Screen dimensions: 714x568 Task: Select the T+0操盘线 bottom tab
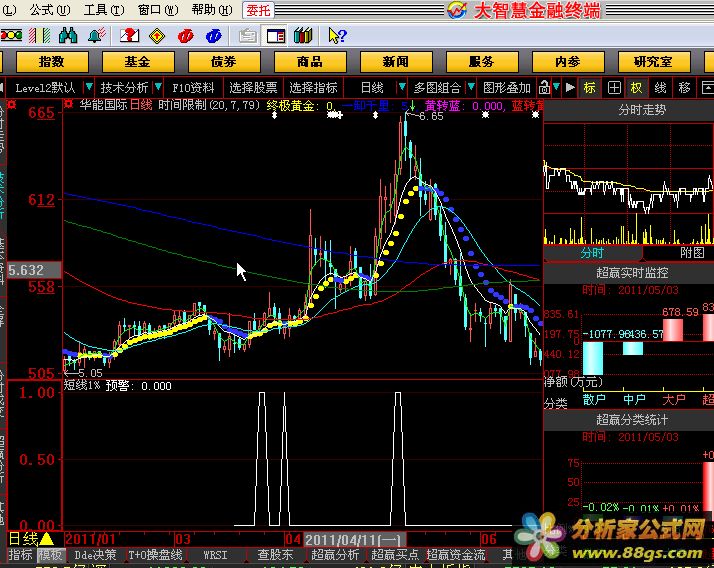155,555
